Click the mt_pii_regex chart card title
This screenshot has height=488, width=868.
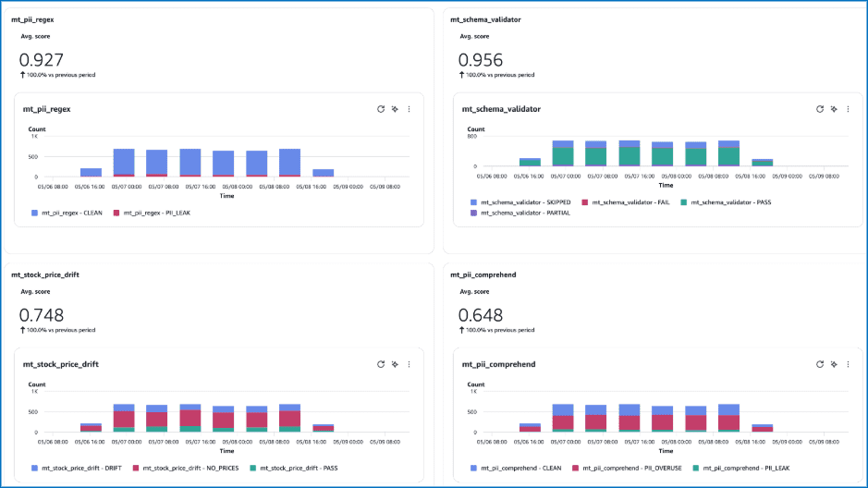(x=46, y=110)
